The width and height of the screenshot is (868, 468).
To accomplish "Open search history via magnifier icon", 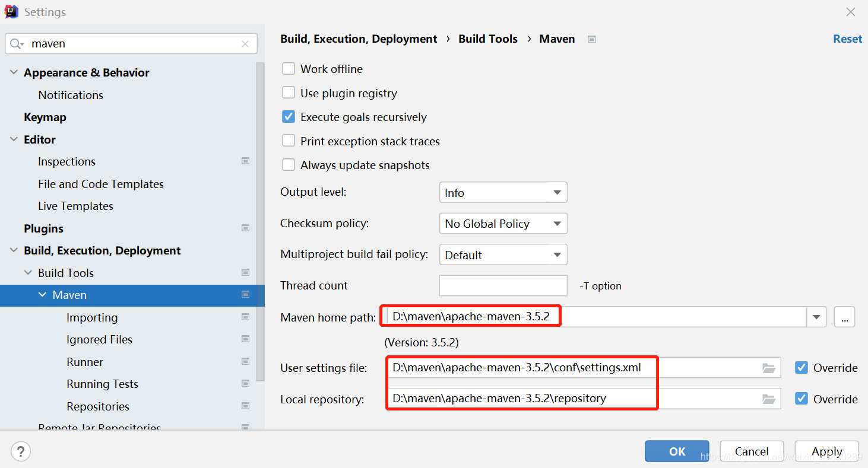I will pyautogui.click(x=17, y=44).
